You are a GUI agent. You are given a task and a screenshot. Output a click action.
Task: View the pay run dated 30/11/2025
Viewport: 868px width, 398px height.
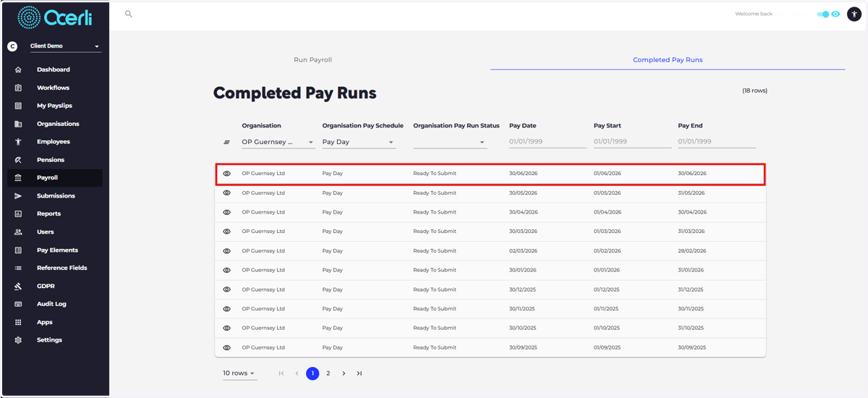click(x=226, y=309)
